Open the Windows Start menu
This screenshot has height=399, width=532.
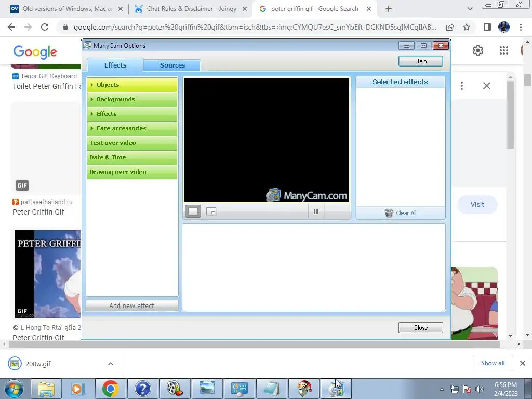point(14,389)
